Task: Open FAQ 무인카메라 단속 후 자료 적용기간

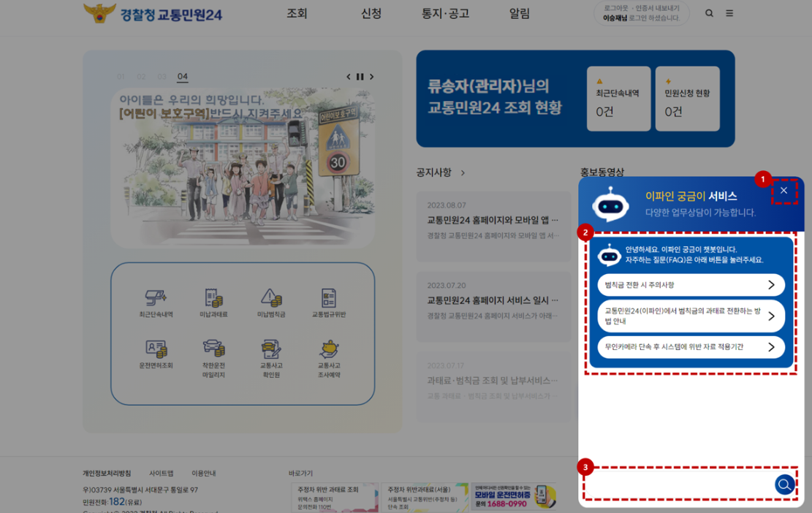Action: [x=691, y=347]
